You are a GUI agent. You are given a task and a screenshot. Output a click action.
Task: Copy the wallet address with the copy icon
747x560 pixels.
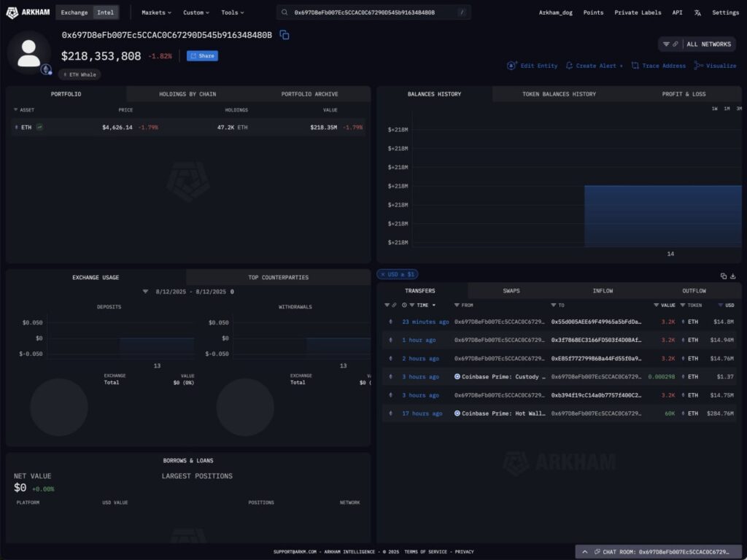point(284,34)
